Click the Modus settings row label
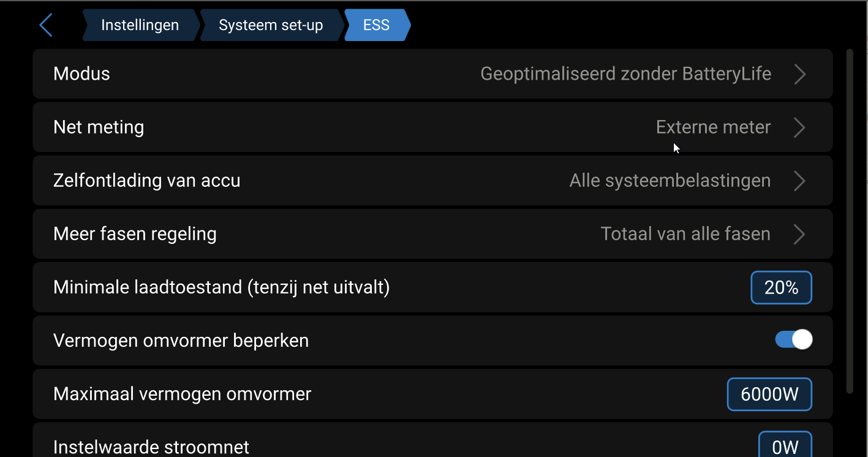Screen dimensions: 868x457 click(x=81, y=74)
